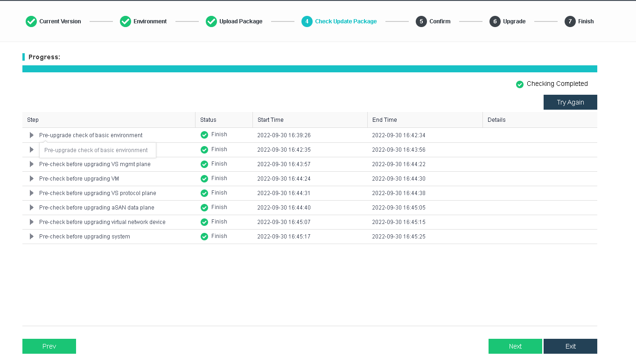The height and width of the screenshot is (364, 636).
Task: Expand Pre-upgrade check of basic environment row
Action: click(32, 135)
